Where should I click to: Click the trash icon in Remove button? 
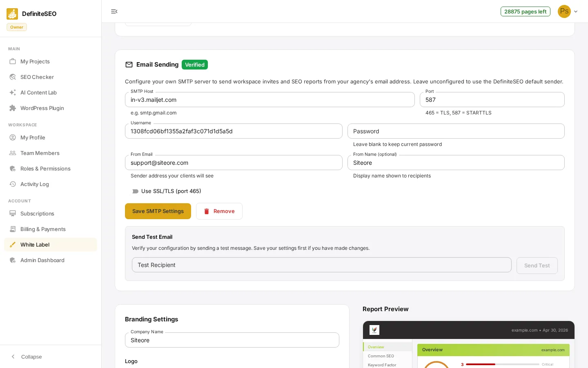pos(207,211)
